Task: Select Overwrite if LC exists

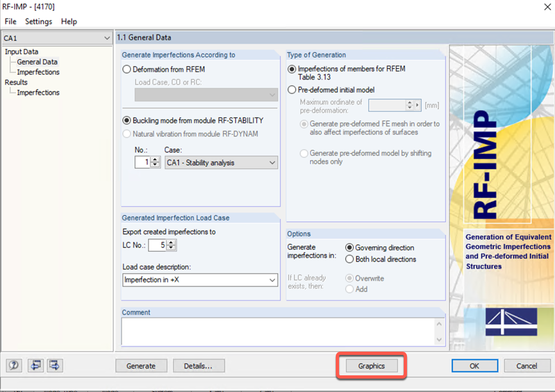Action: pos(349,278)
